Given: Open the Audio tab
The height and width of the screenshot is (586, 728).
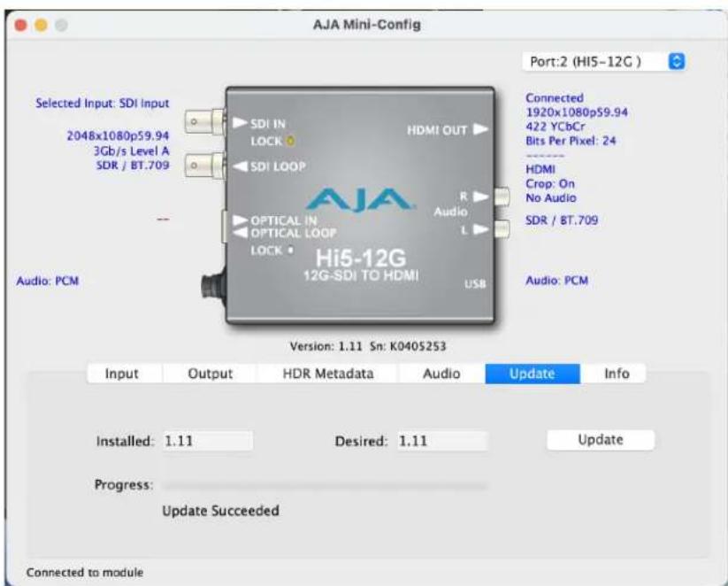Looking at the screenshot, I should pos(441,374).
